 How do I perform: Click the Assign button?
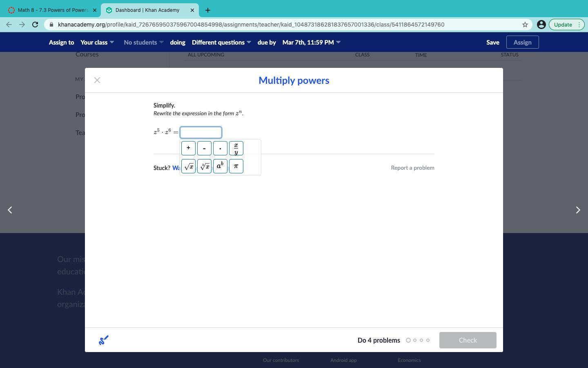523,42
